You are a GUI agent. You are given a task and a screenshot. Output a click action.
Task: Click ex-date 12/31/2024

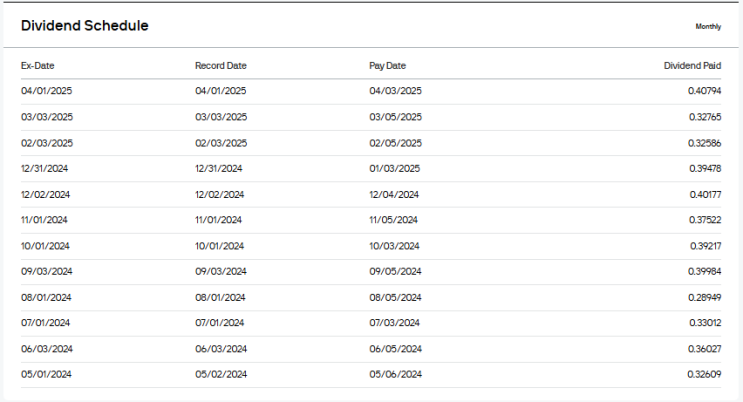(x=44, y=169)
